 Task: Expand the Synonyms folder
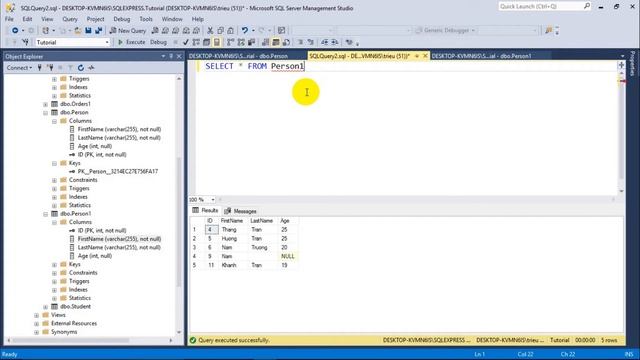[x=37, y=332]
